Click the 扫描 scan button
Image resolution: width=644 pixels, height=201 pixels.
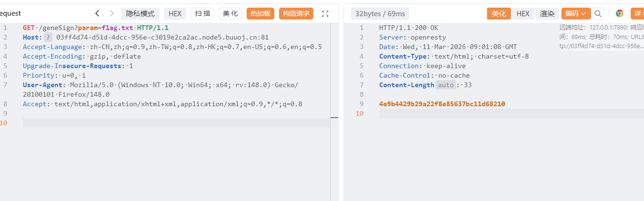click(203, 13)
